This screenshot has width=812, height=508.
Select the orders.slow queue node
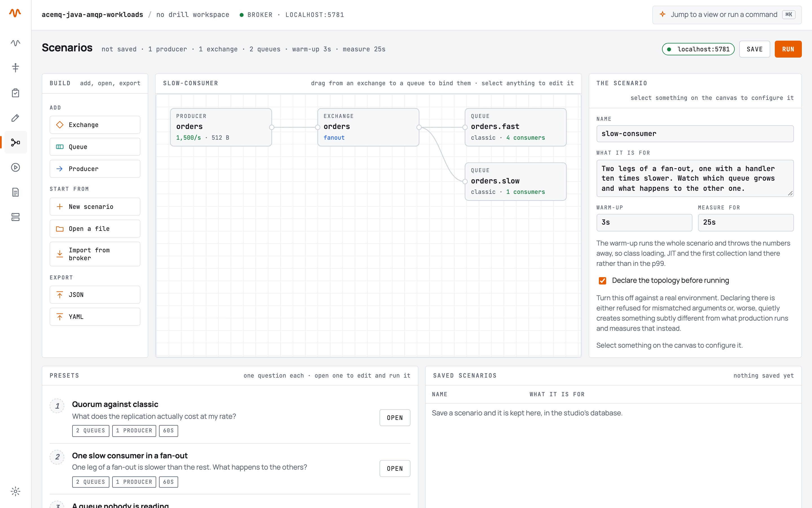coord(515,181)
